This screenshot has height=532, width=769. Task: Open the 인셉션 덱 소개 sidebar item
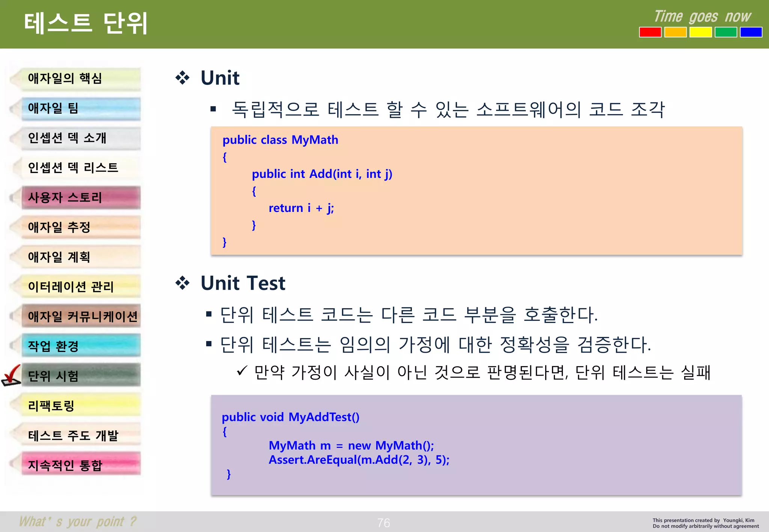point(75,138)
